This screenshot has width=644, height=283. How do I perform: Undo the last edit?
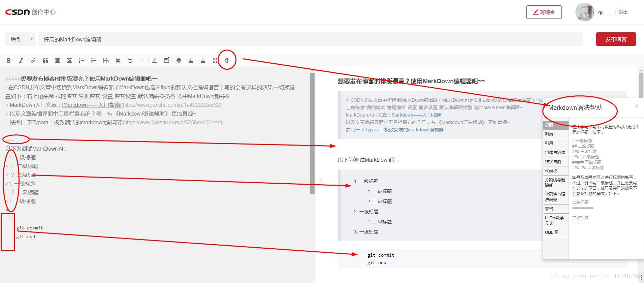coord(130,61)
